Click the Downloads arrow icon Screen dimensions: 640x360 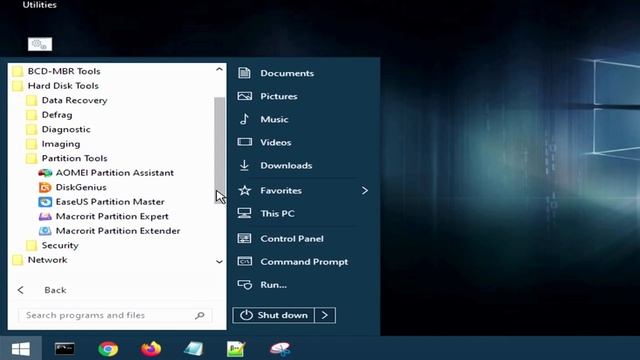tap(244, 165)
